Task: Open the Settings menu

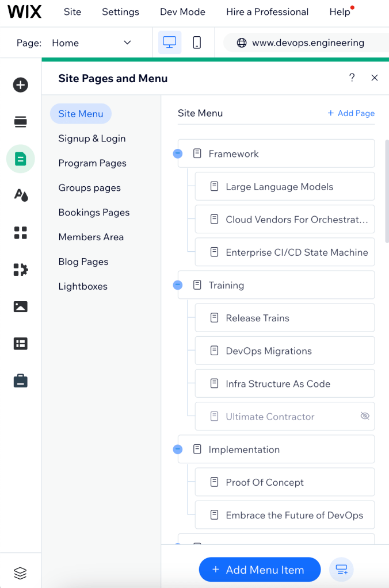Action: coord(120,12)
